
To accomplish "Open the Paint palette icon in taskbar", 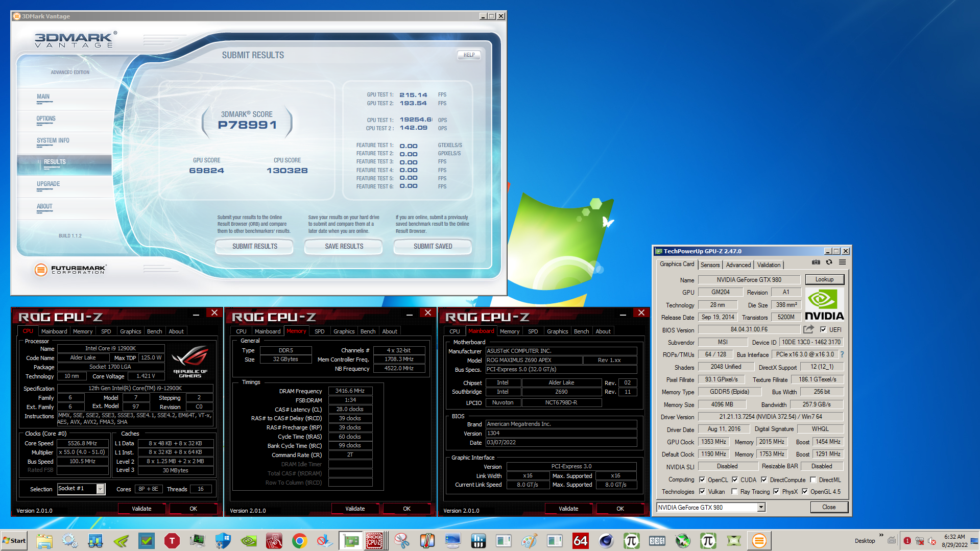I will coord(530,540).
